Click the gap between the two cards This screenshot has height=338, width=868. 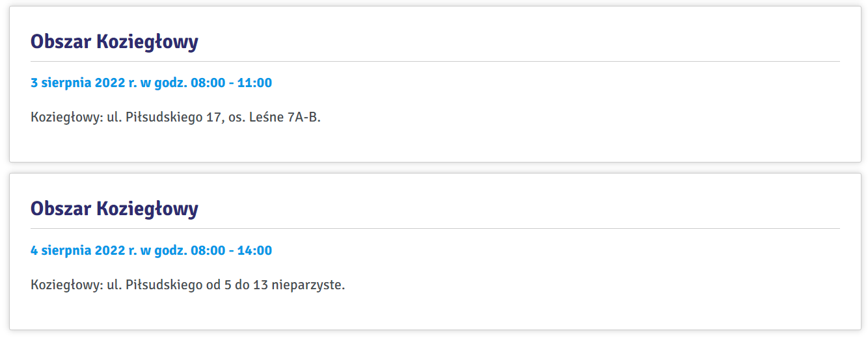(x=435, y=168)
